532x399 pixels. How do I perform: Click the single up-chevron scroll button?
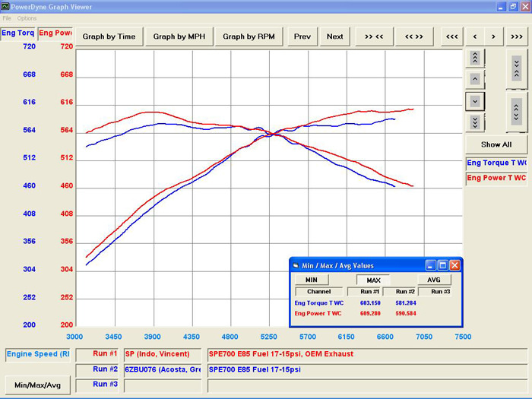475,79
